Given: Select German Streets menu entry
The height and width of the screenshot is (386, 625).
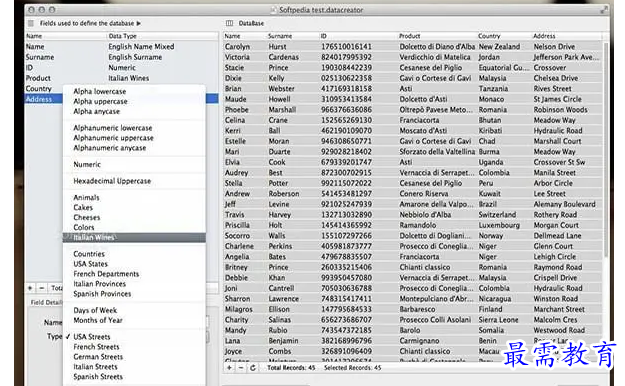Looking at the screenshot, I should click(x=98, y=357).
